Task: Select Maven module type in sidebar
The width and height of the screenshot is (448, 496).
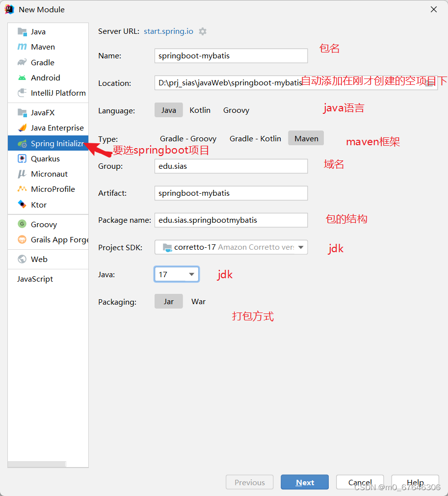Action: [48, 47]
